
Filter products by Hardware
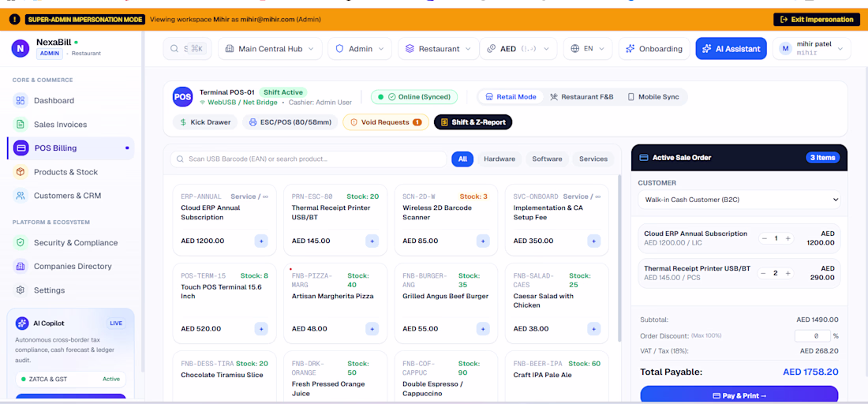tap(499, 159)
